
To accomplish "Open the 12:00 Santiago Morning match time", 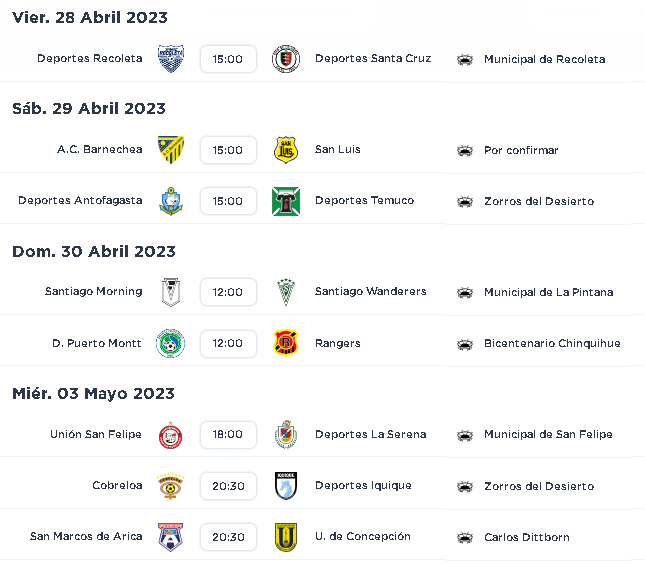I will 228,292.
